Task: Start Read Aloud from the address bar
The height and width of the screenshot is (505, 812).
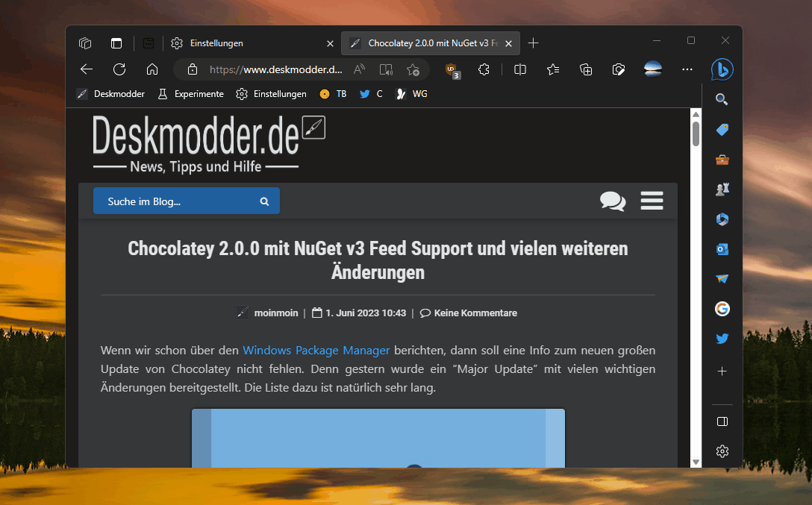Action: click(x=359, y=69)
